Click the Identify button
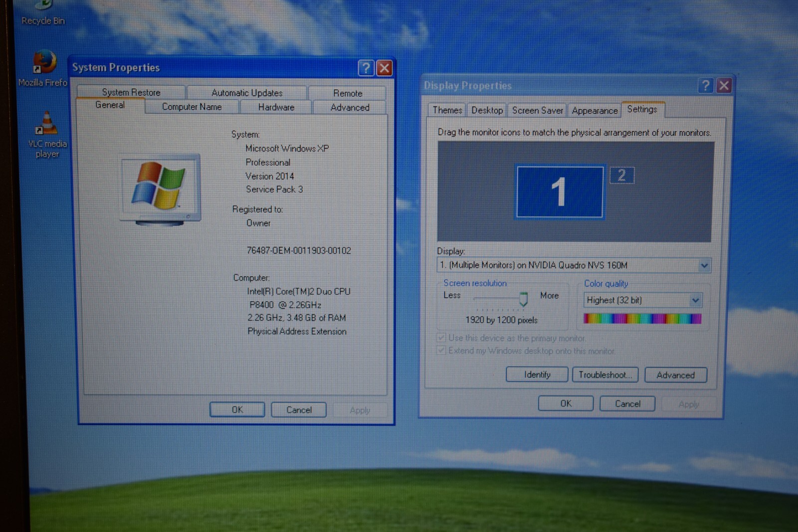798x532 pixels. [x=537, y=375]
